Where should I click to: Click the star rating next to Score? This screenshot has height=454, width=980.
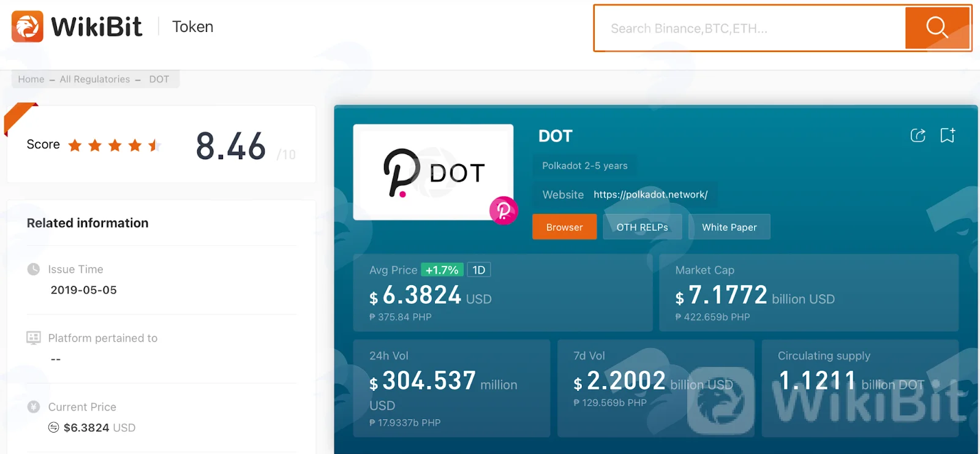pos(115,145)
